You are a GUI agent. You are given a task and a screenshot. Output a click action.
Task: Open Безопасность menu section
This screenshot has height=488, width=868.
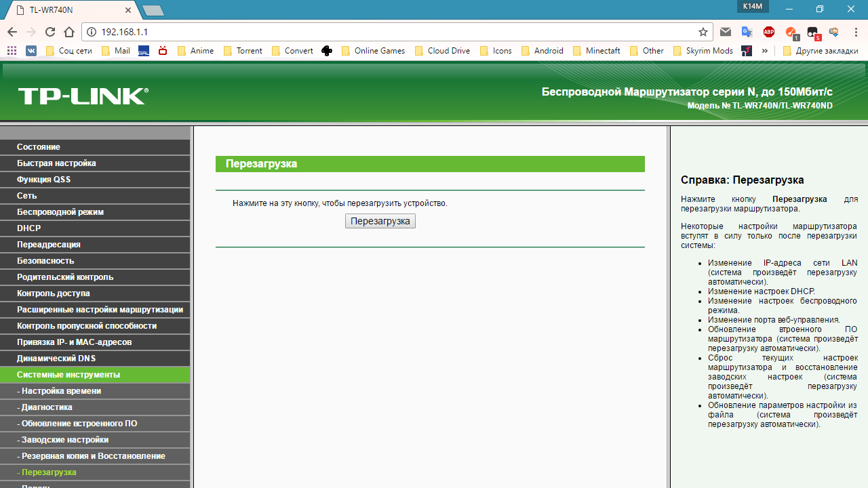(x=95, y=261)
